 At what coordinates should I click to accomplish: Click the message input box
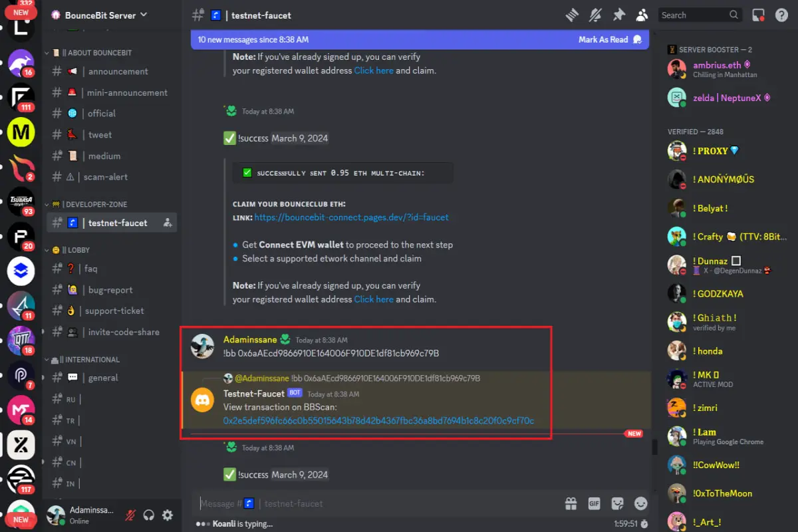click(x=376, y=503)
